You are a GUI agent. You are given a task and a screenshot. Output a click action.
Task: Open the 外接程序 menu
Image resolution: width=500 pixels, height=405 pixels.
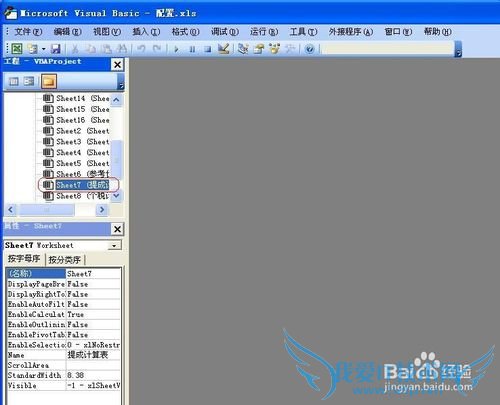pyautogui.click(x=350, y=32)
